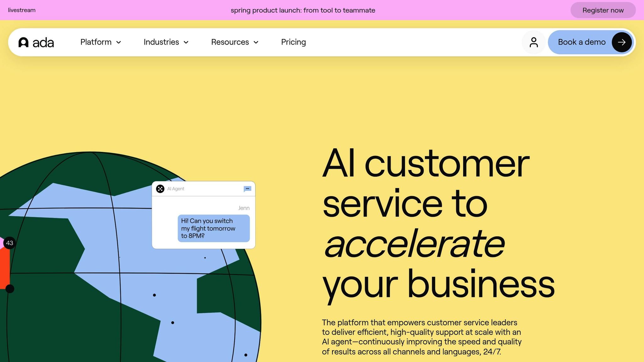Open the user account icon

point(534,42)
